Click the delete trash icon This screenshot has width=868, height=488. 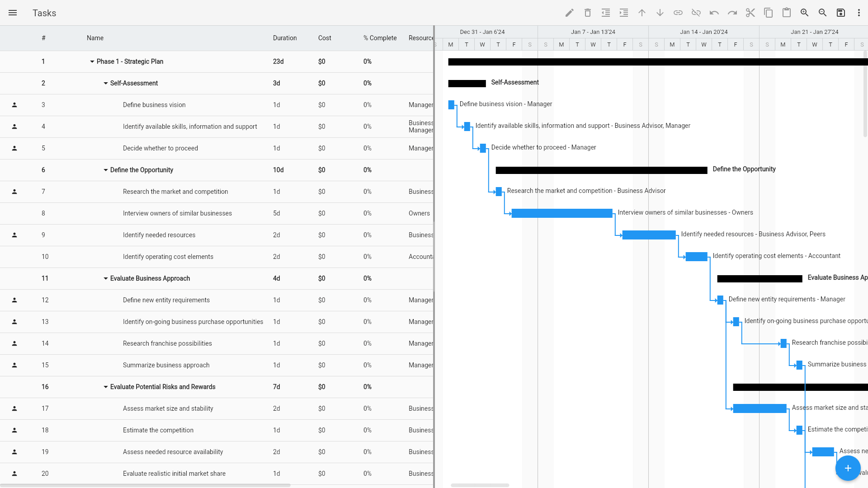(588, 13)
